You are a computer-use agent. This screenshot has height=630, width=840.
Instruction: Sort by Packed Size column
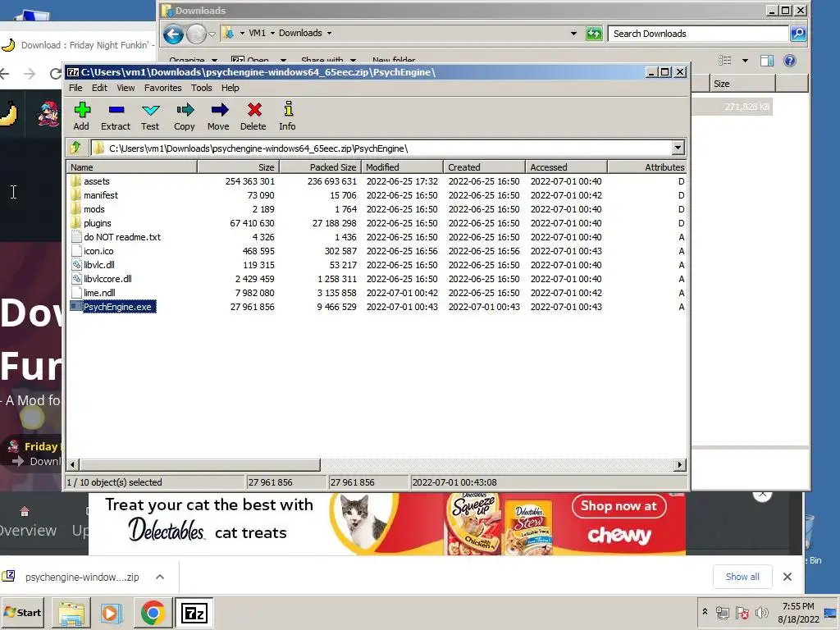(321, 167)
